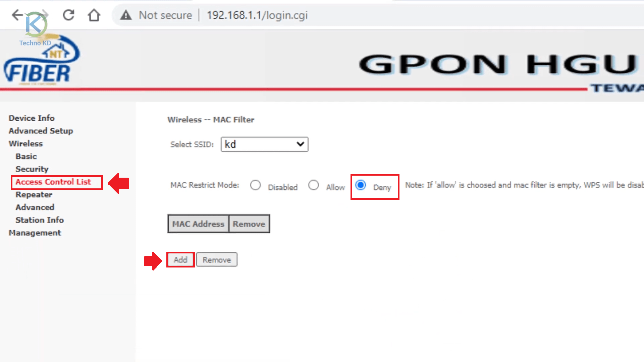This screenshot has height=362, width=644.
Task: Click the Device Info menu item
Action: click(x=32, y=118)
